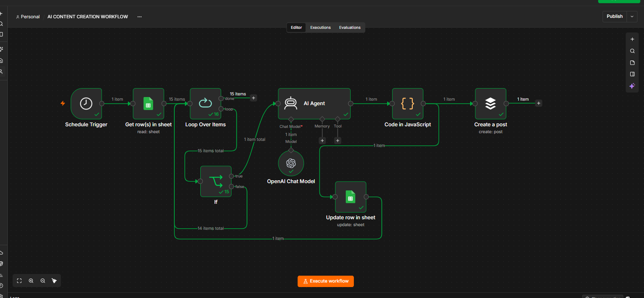The width and height of the screenshot is (644, 298).
Task: Click the "1 item total" connection label
Action: [255, 139]
